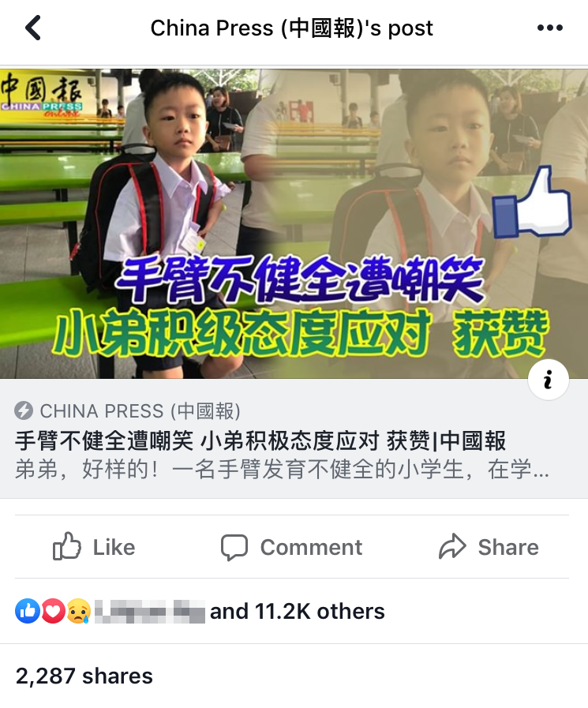Tap the thumbs-up Like icon
This screenshot has height=708, width=588.
point(67,546)
